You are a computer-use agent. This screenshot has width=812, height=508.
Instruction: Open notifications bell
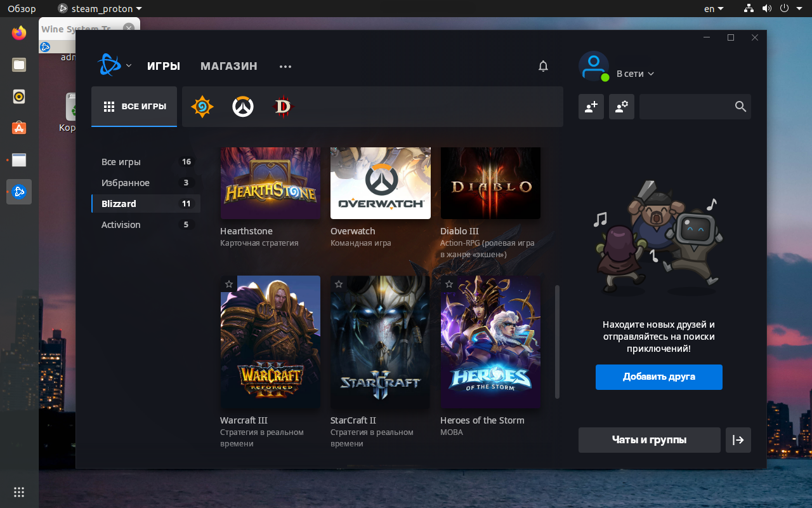[543, 66]
